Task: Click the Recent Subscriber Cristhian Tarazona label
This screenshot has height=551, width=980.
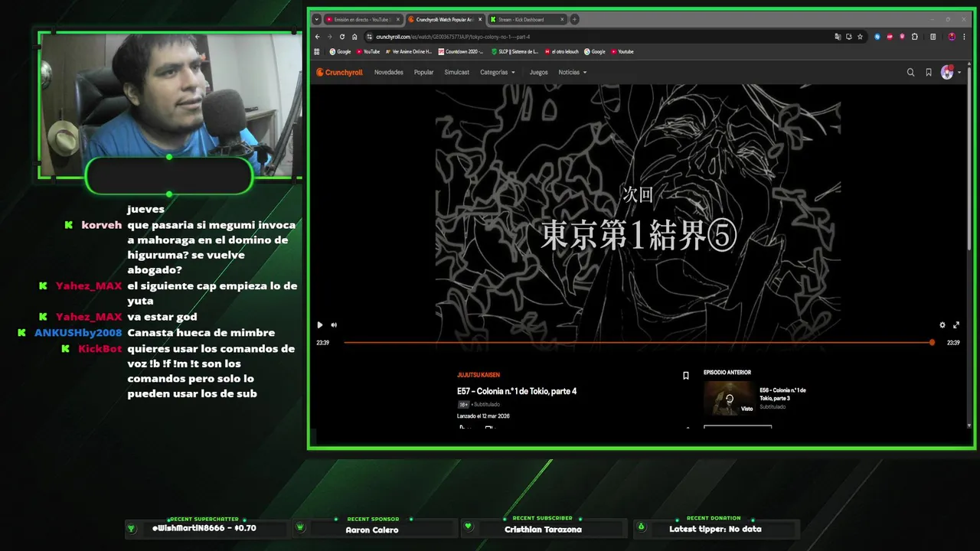Action: 543,530
